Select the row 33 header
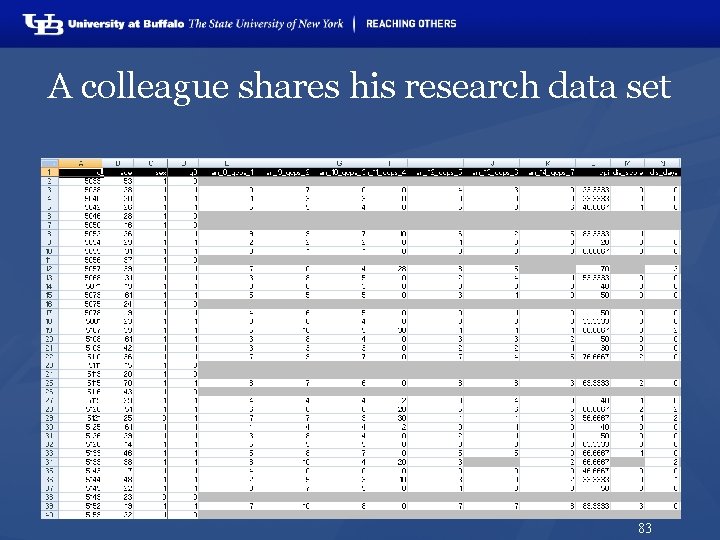Image resolution: width=720 pixels, height=540 pixels. coord(50,453)
